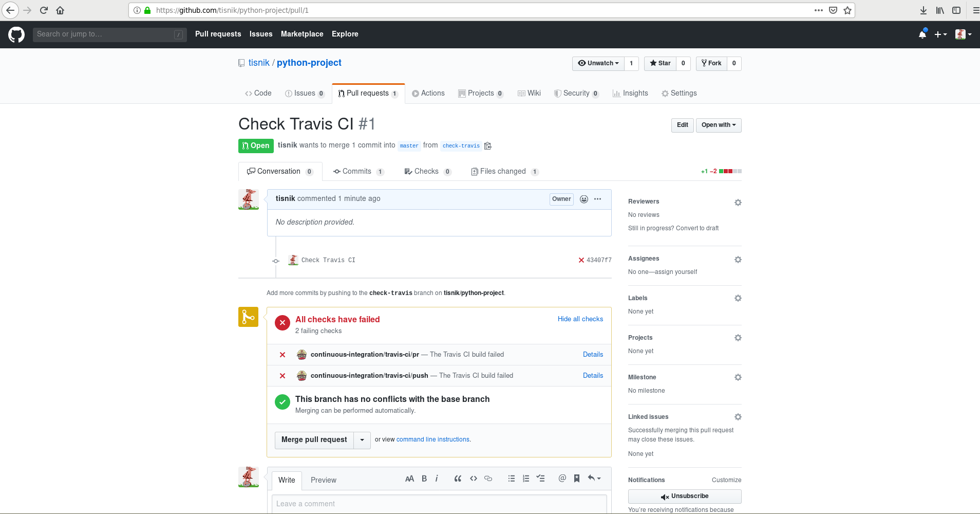Reload the page in the browser
This screenshot has width=980, height=514.
tap(44, 10)
